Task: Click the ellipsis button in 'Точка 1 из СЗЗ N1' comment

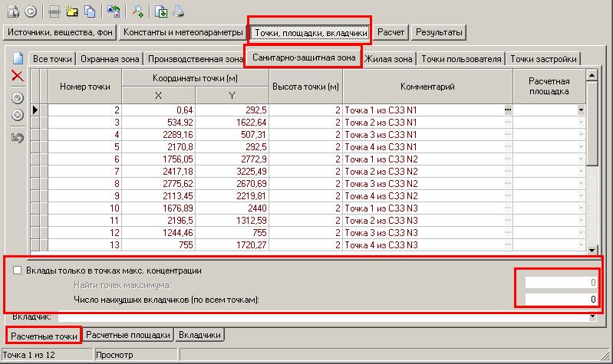Action: tap(507, 110)
